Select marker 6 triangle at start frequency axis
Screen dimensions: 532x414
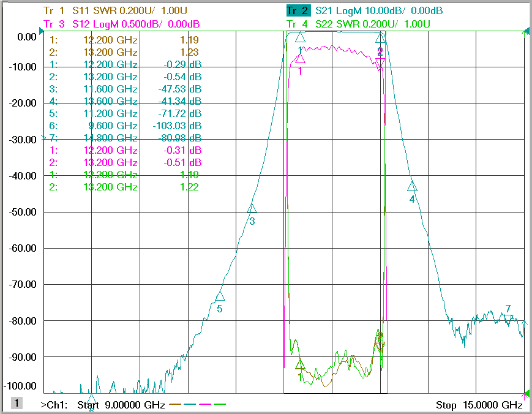91,399
